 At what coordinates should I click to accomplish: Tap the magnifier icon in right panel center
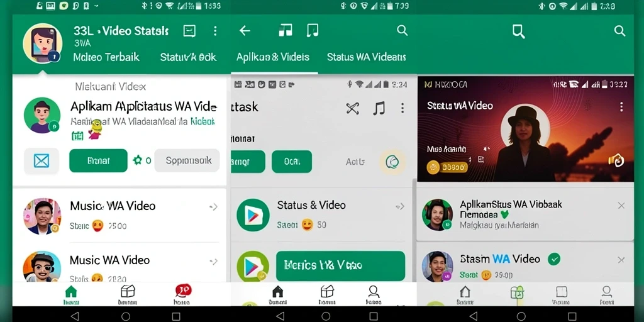[519, 31]
